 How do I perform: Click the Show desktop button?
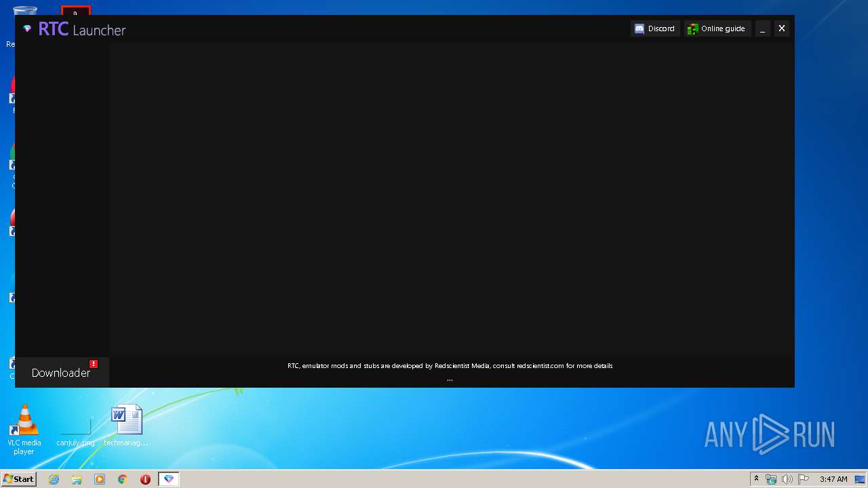pos(861,479)
